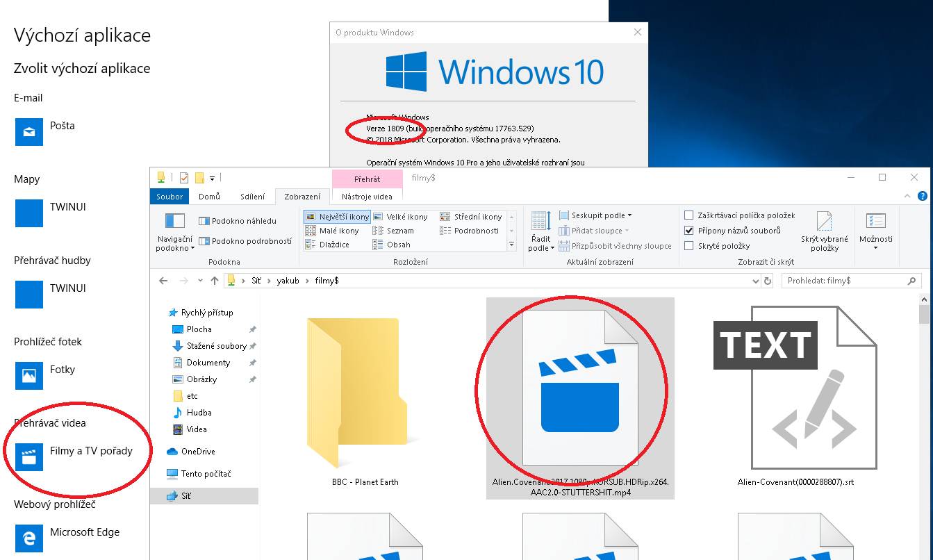Select the Alien.Covenant mp4 video file

click(x=580, y=398)
